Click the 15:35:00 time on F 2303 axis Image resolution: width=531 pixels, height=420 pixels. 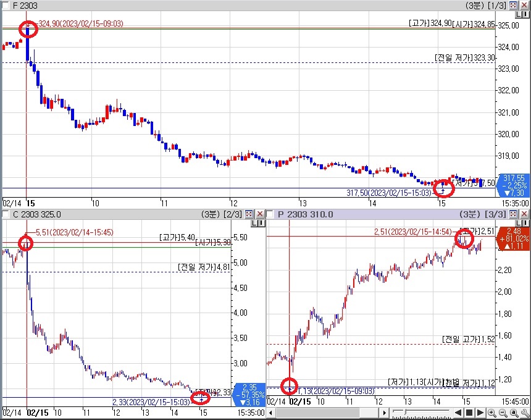coord(515,203)
